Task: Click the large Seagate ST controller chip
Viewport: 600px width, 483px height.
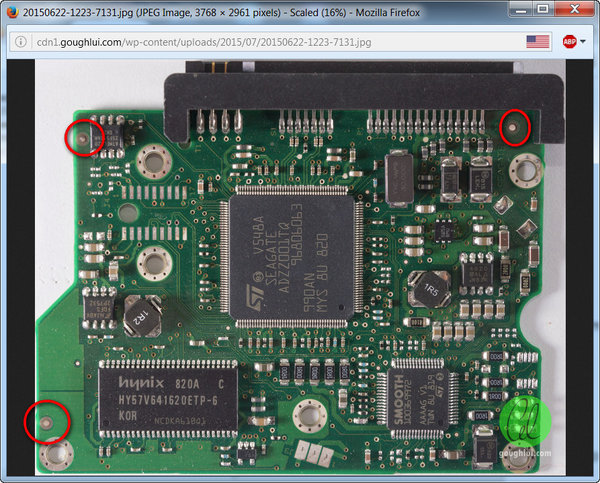Action: click(293, 257)
